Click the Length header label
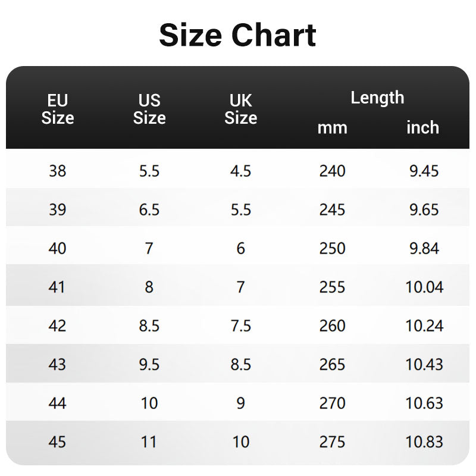 click(377, 98)
